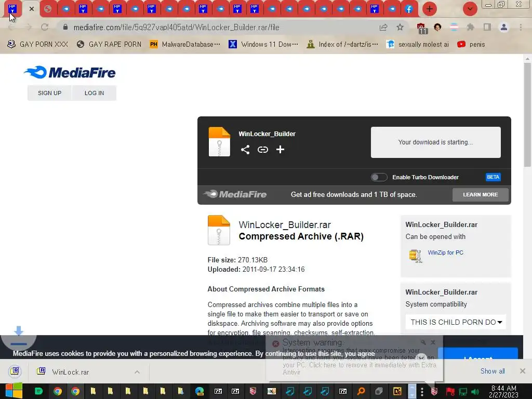Image resolution: width=532 pixels, height=399 pixels.
Task: Click the LEARN MORE button
Action: click(x=480, y=195)
